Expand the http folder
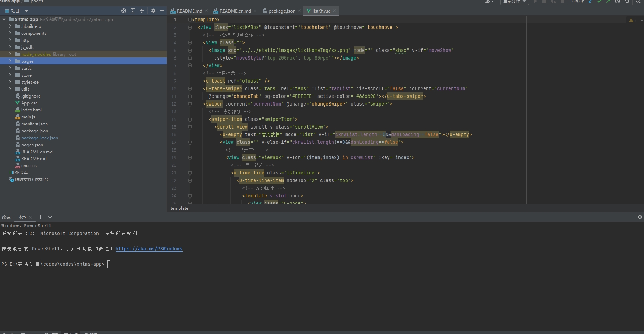 (x=10, y=40)
